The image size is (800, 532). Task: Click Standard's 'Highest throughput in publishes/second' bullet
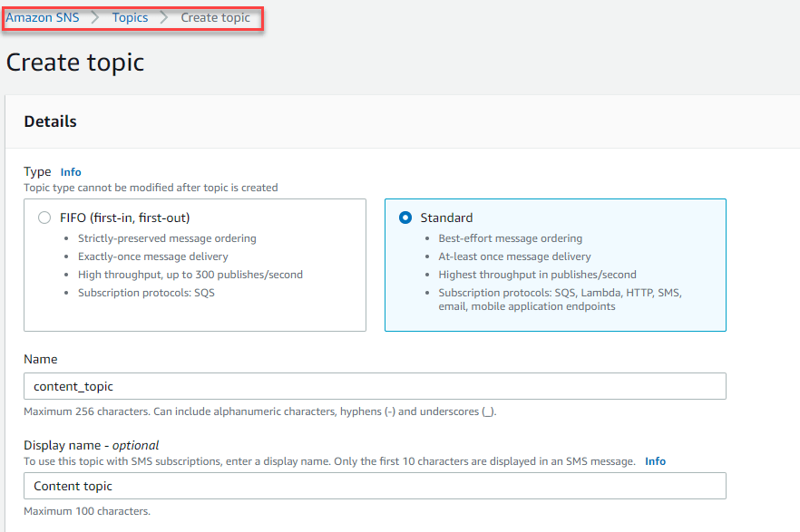point(537,275)
